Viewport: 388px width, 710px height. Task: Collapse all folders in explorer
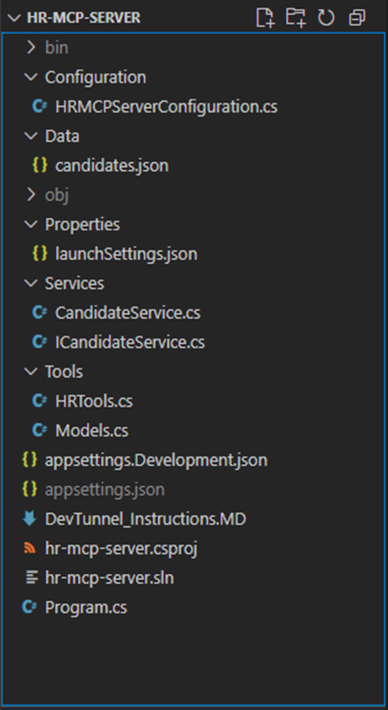357,18
